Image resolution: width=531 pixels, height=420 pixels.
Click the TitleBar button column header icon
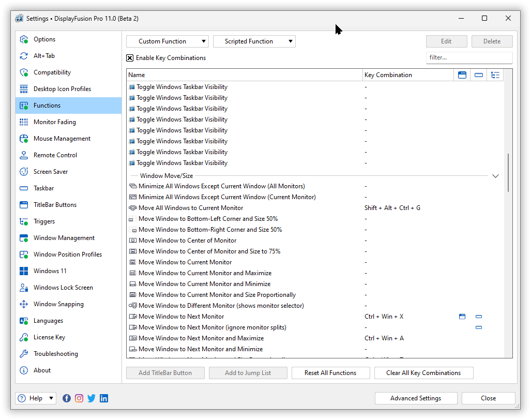point(462,75)
